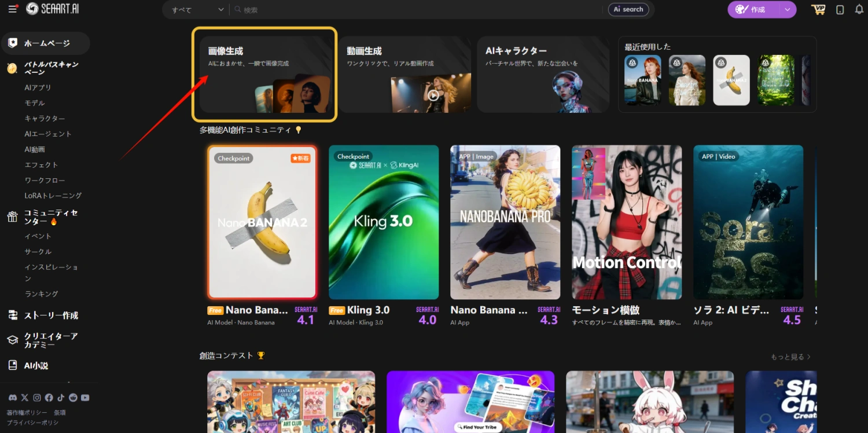Open the Instagram icon in sidebar footer
This screenshot has width=868, height=433.
[x=37, y=398]
